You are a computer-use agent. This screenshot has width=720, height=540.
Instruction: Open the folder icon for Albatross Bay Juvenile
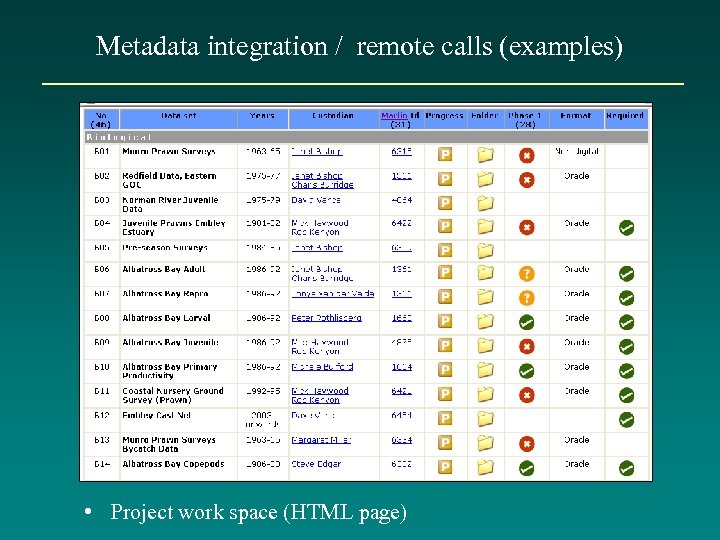coord(485,345)
